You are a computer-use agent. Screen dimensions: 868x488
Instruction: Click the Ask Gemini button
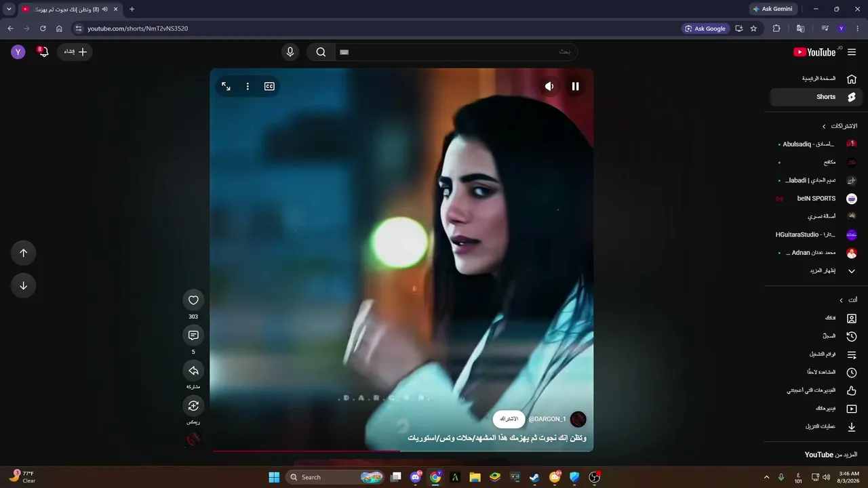772,9
